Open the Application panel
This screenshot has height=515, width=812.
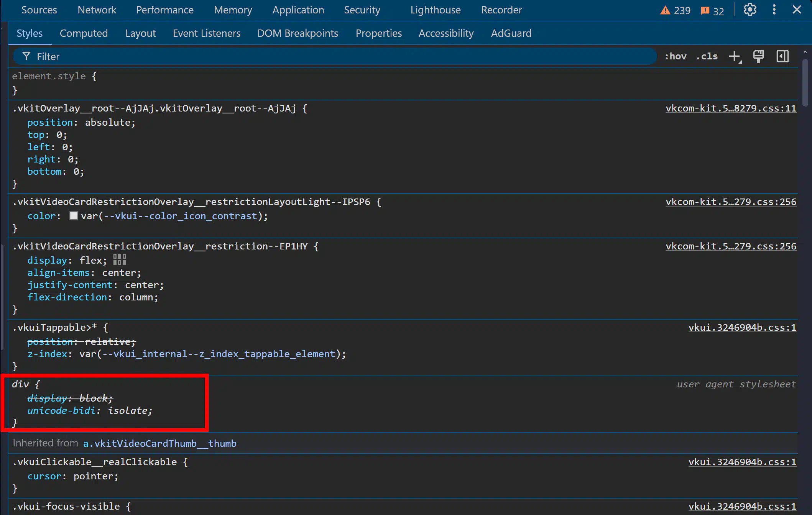coord(298,10)
